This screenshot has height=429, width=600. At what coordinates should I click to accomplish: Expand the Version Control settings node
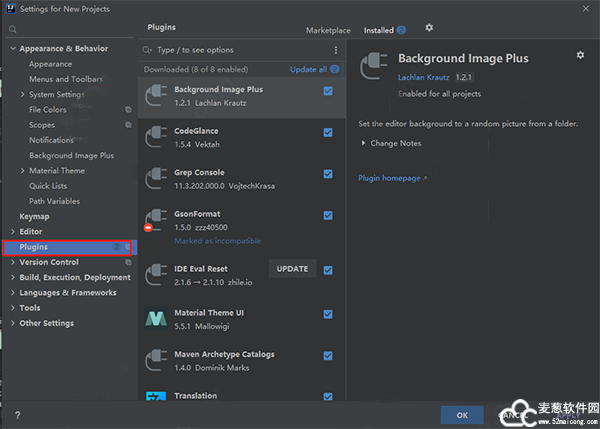(12, 262)
